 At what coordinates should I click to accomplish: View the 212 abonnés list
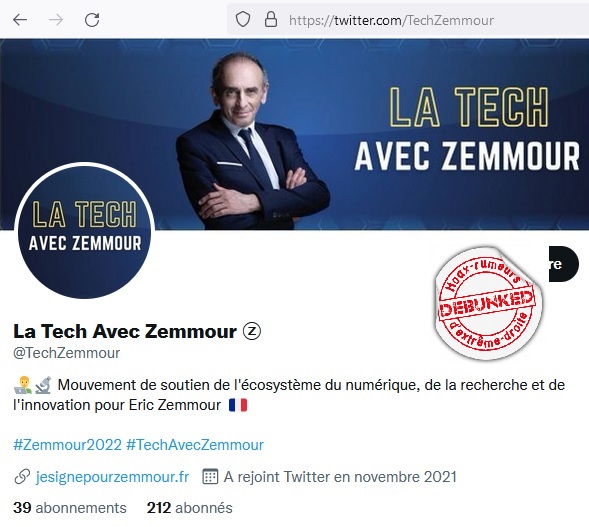[190, 507]
